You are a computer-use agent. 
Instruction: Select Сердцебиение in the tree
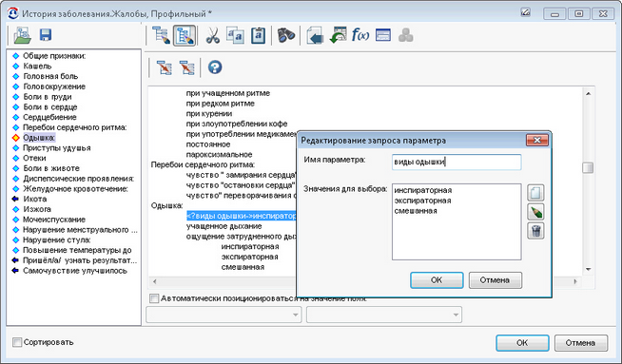click(49, 117)
